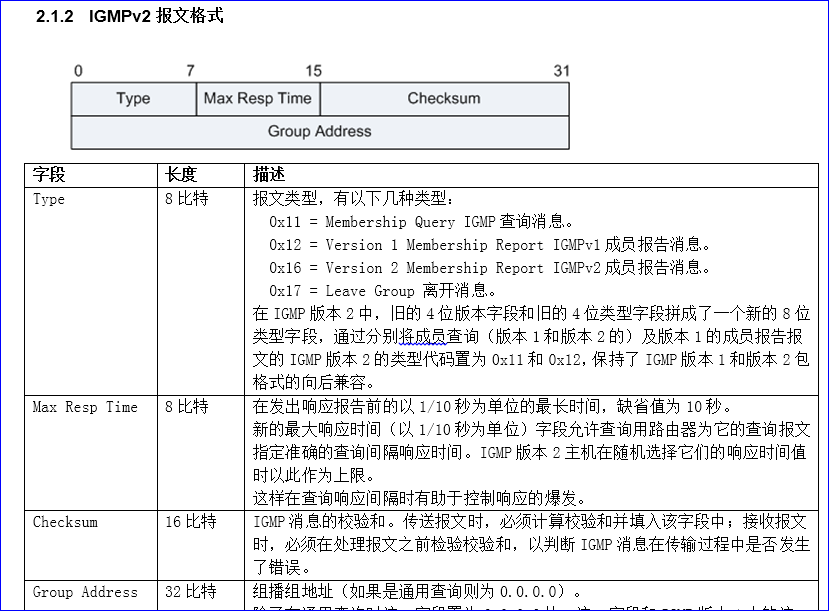The height and width of the screenshot is (611, 829).
Task: Click the Type cell in the table's first column
Action: click(49, 199)
